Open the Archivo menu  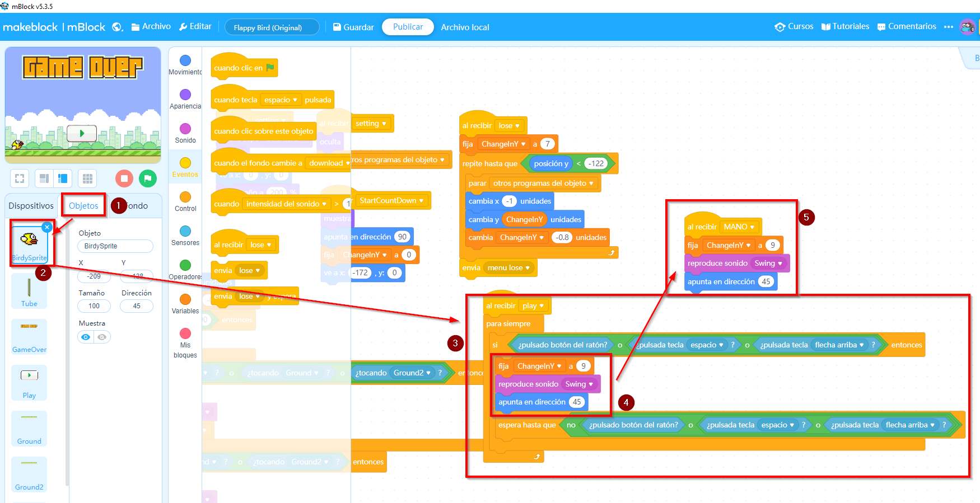click(x=151, y=26)
